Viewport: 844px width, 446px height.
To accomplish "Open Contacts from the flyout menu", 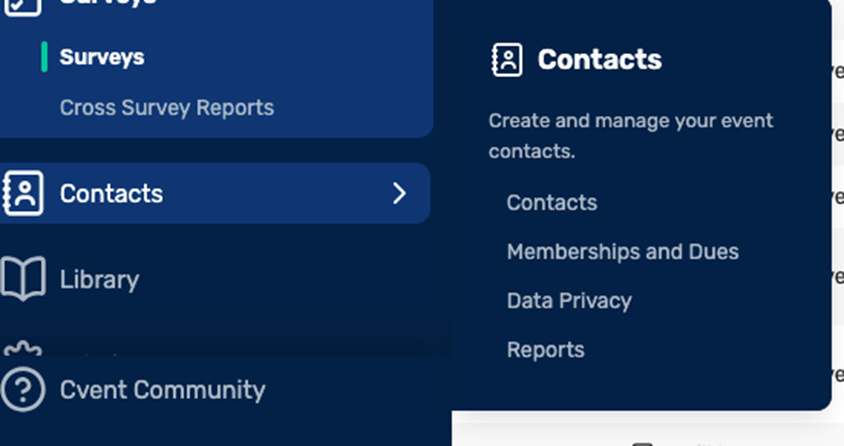I will tap(552, 203).
